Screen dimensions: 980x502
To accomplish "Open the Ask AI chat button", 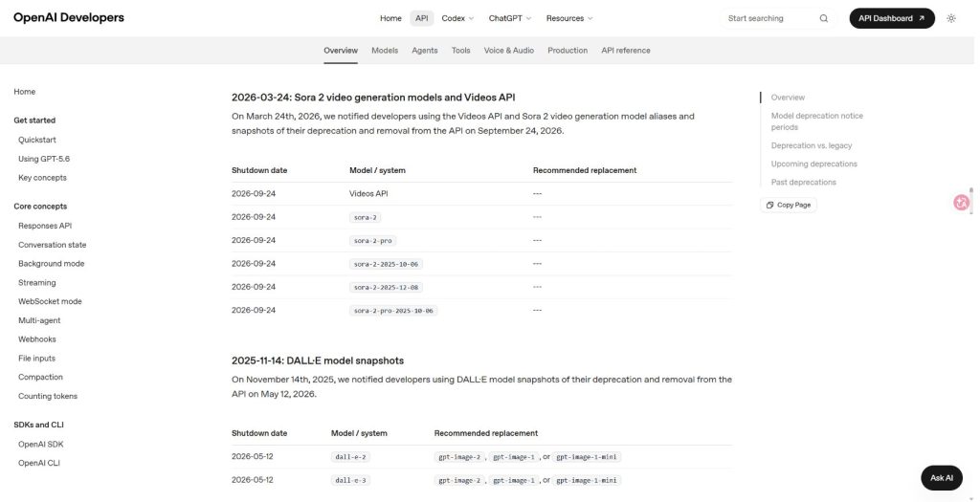I will [942, 478].
